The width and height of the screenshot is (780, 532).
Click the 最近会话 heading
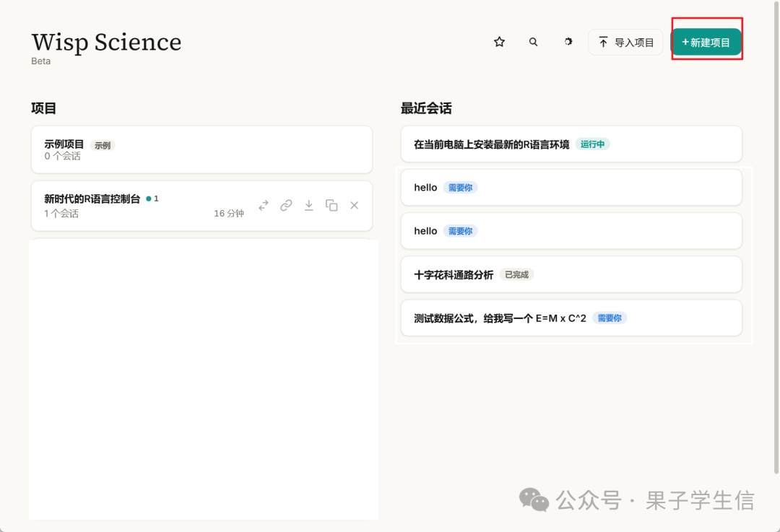click(x=426, y=108)
